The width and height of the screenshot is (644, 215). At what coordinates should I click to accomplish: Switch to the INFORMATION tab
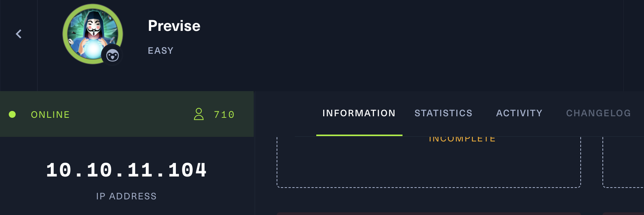point(359,113)
